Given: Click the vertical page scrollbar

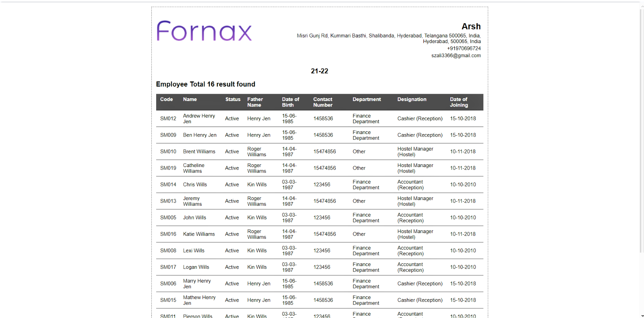Looking at the screenshot, I should point(642,131).
